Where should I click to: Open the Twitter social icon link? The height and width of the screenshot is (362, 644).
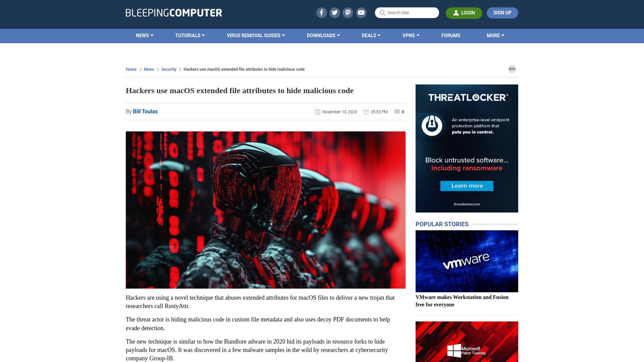point(334,12)
